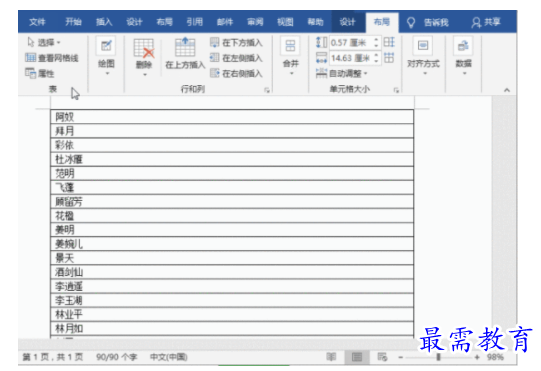
Task: Click the Delete table icon with red X
Action: (x=144, y=48)
